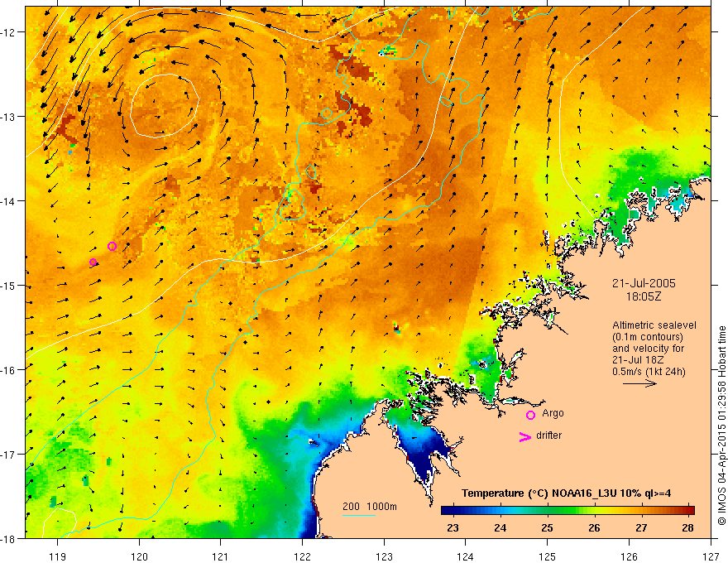Click latitude axis label -14
728x563 pixels.
tap(8, 201)
